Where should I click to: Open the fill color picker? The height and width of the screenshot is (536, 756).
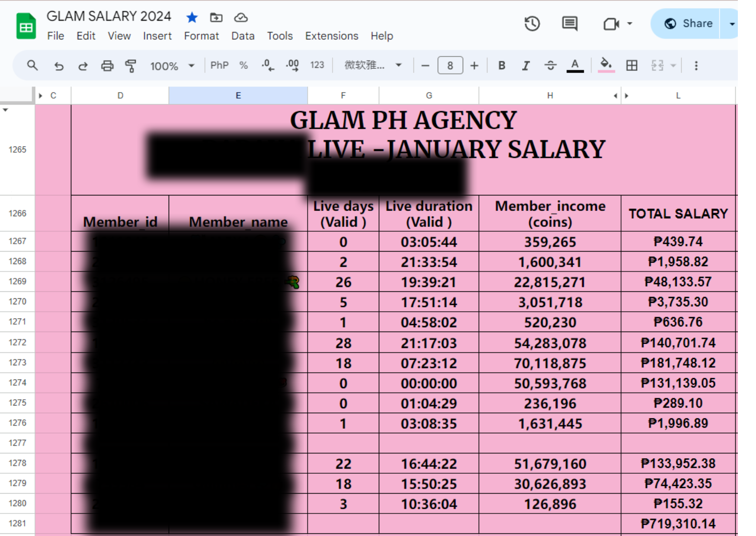coord(606,66)
